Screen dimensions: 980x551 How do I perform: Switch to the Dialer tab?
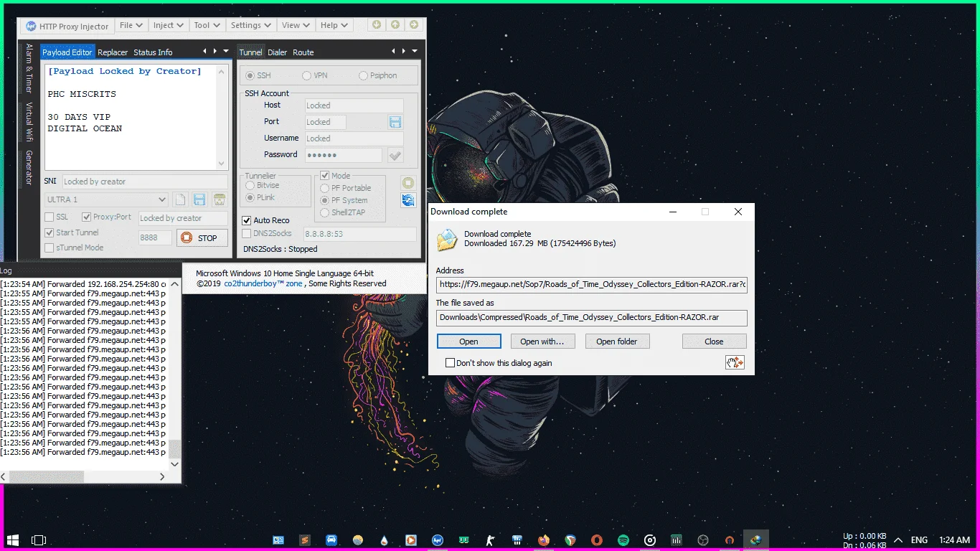pos(277,52)
